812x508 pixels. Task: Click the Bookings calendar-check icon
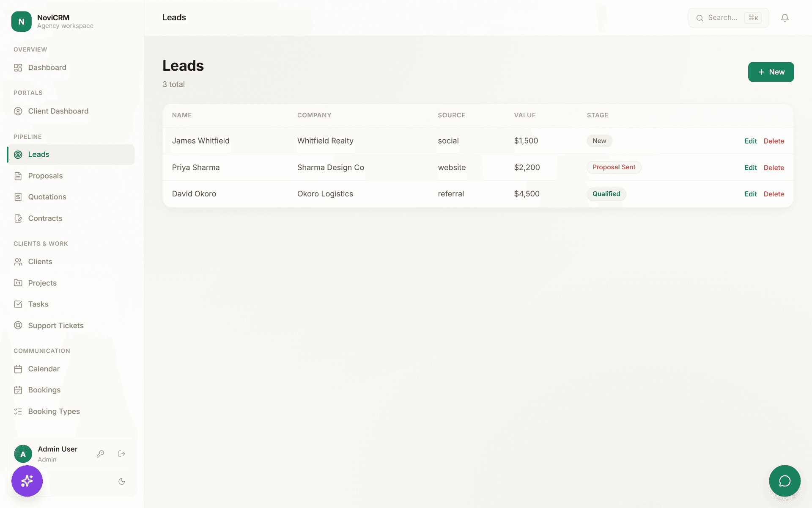click(x=18, y=390)
